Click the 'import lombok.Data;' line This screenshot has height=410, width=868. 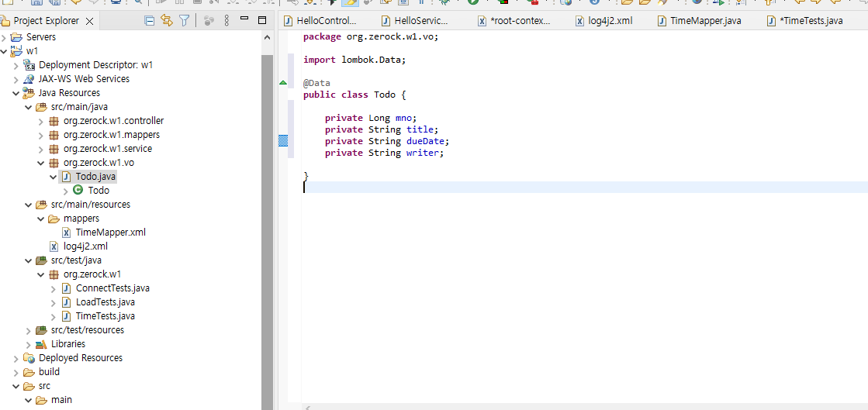(x=354, y=60)
